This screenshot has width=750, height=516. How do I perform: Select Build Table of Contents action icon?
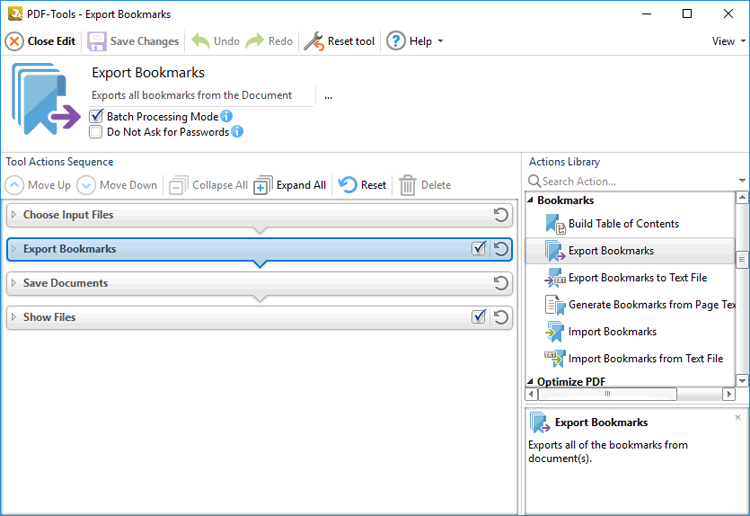click(x=555, y=224)
